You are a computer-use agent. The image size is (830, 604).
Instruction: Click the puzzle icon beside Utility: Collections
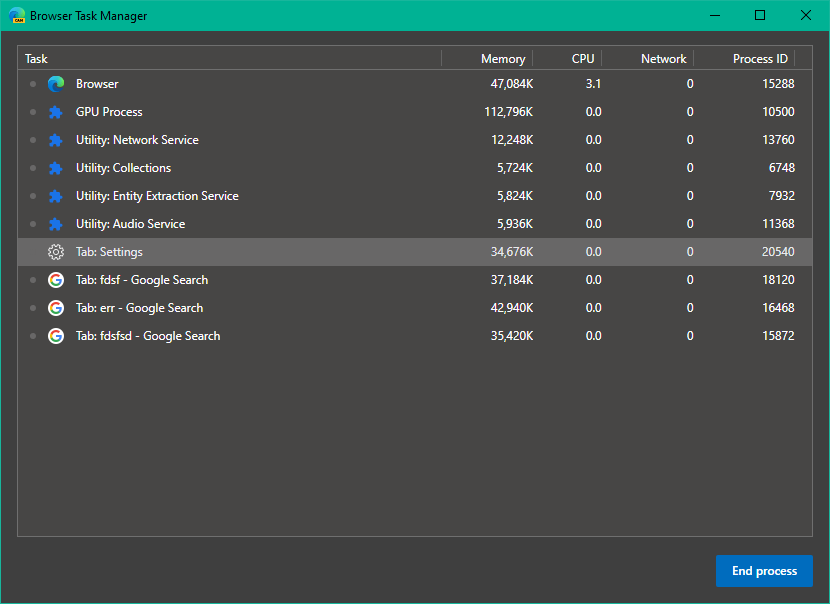[56, 168]
